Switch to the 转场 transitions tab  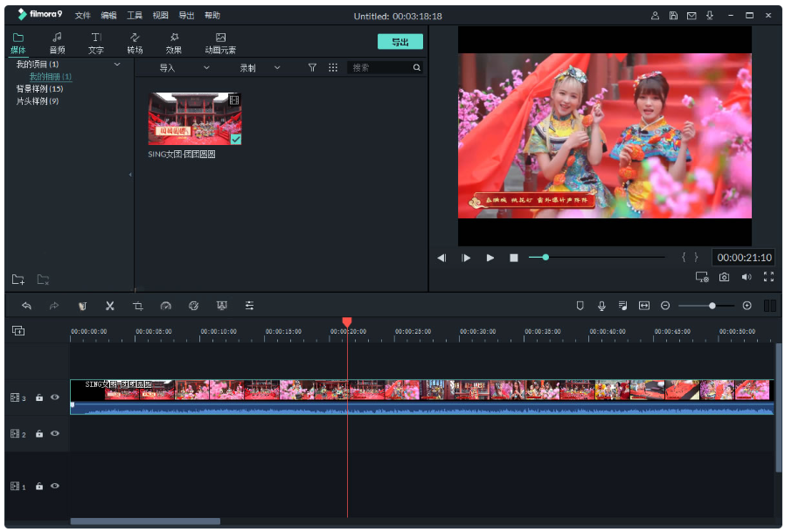tap(135, 43)
